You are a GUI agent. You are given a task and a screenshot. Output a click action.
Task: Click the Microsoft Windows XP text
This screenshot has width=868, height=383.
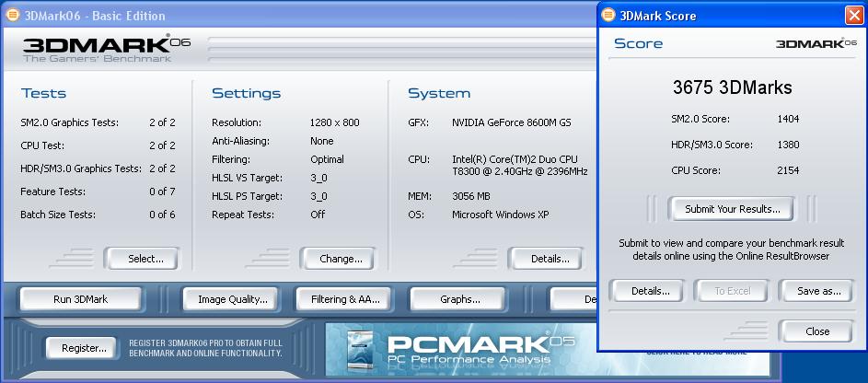click(x=501, y=215)
